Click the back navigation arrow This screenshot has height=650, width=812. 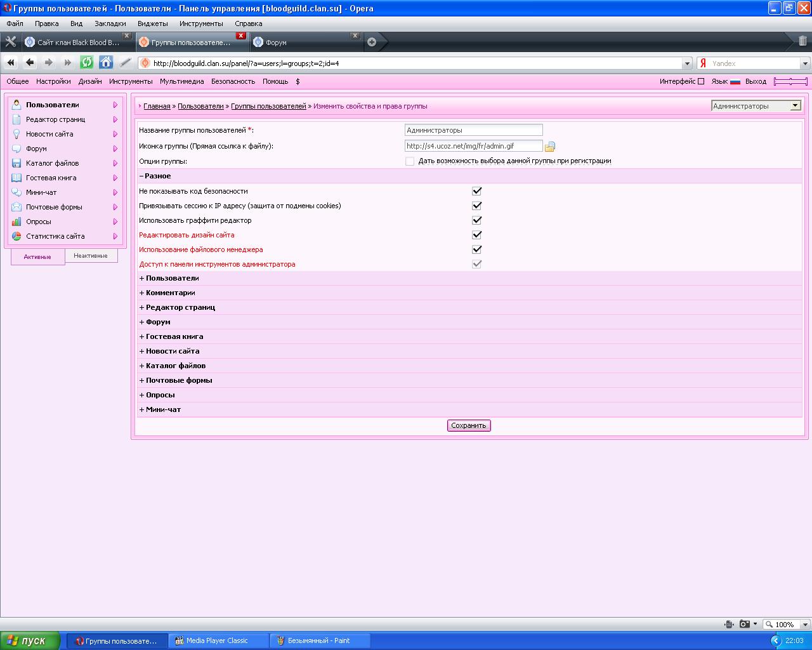point(30,62)
